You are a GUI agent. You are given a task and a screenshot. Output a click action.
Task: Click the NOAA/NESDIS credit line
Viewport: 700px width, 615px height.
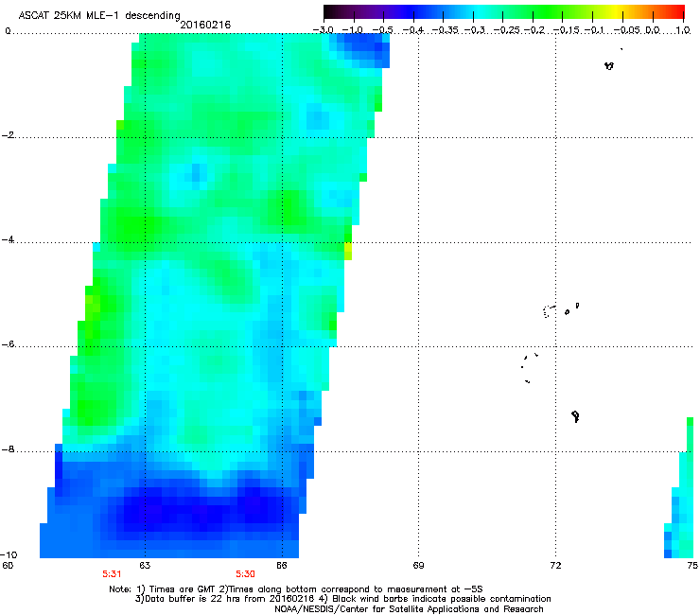pos(409,609)
